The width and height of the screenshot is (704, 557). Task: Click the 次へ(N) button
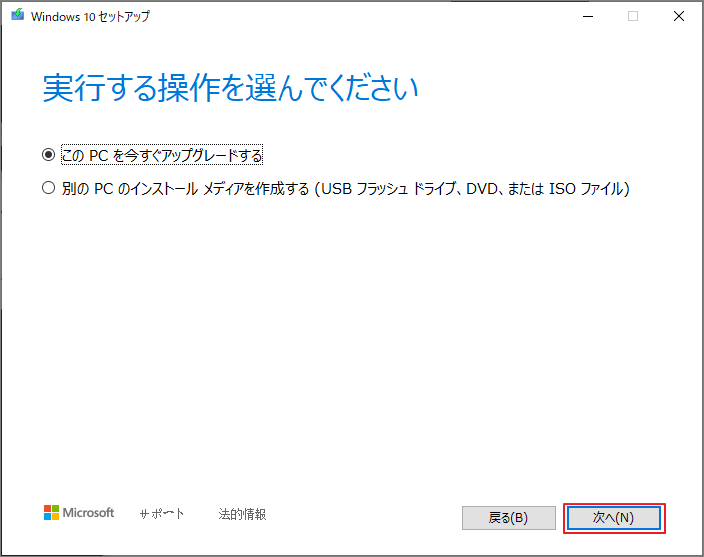pyautogui.click(x=614, y=518)
